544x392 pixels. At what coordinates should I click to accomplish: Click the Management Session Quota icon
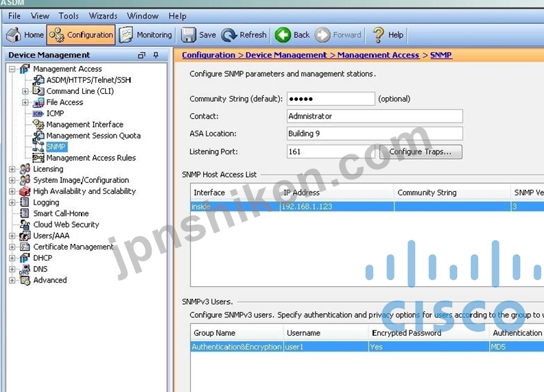[38, 136]
